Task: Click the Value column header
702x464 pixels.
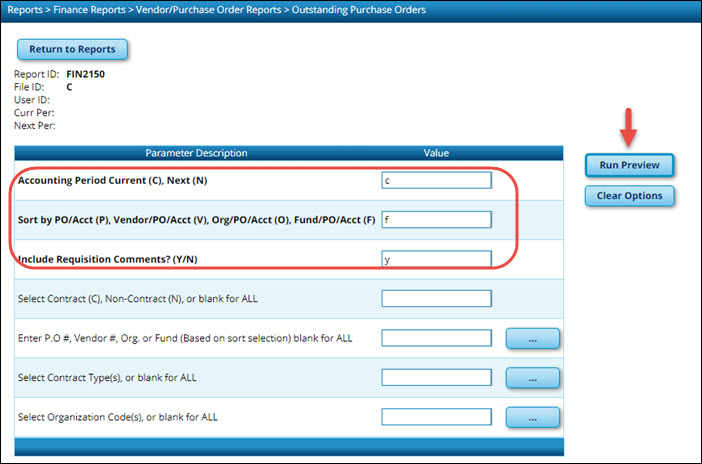Action: [436, 153]
